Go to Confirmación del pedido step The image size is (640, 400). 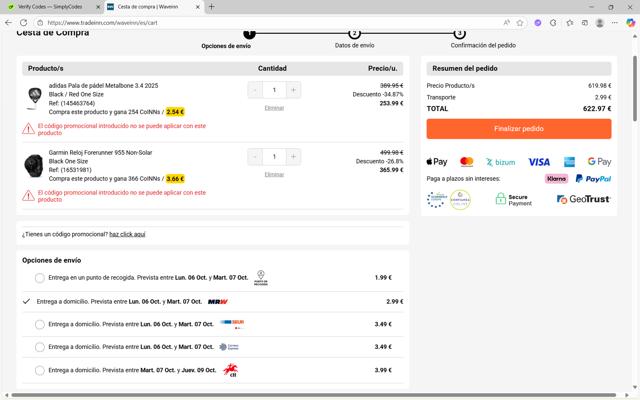483,45
